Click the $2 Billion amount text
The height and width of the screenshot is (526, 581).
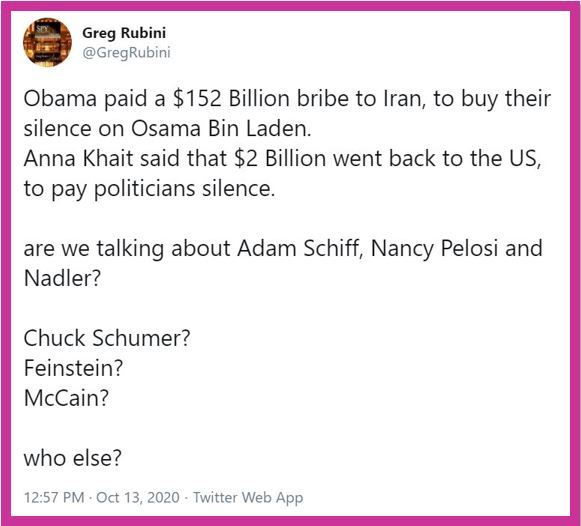click(x=280, y=159)
